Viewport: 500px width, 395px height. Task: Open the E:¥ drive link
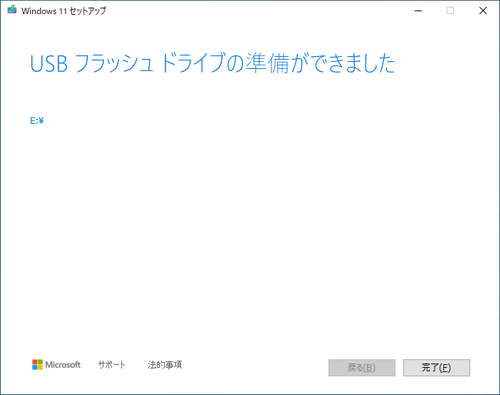(37, 121)
